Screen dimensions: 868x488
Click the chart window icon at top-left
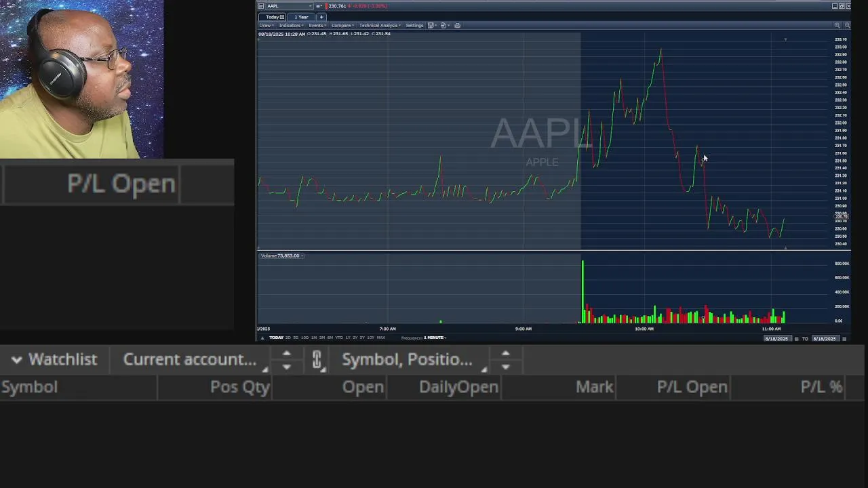point(260,6)
